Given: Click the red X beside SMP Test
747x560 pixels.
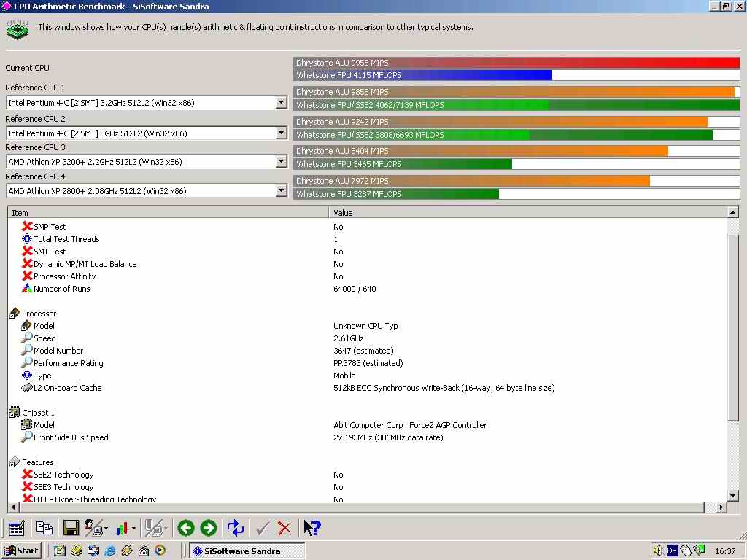Looking at the screenshot, I should pyautogui.click(x=27, y=226).
